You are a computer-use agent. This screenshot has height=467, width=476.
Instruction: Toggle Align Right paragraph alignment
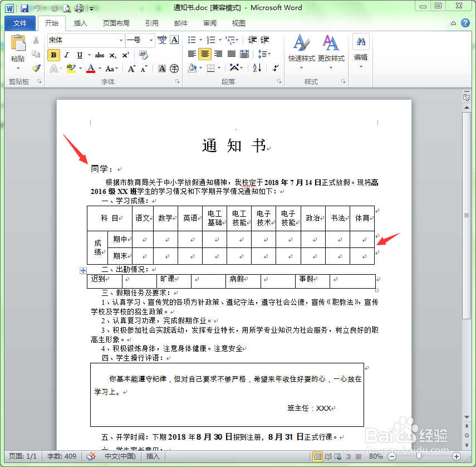click(218, 54)
